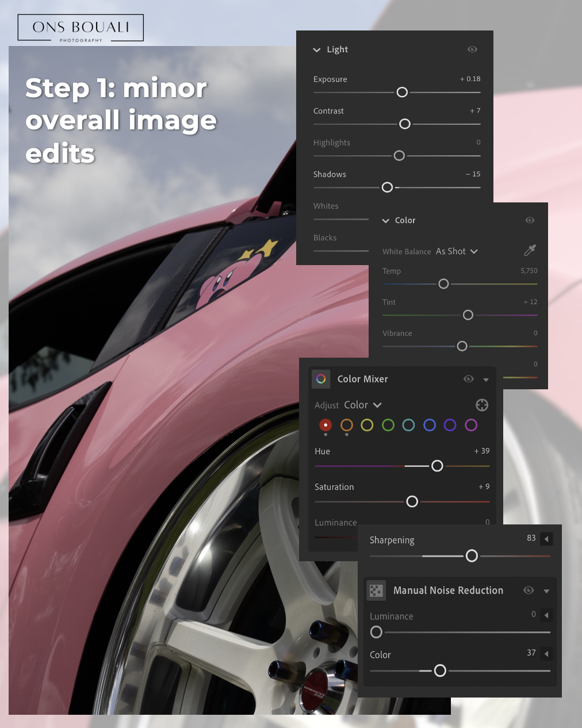Click the Blacks label
Image resolution: width=582 pixels, height=728 pixels.
point(325,237)
